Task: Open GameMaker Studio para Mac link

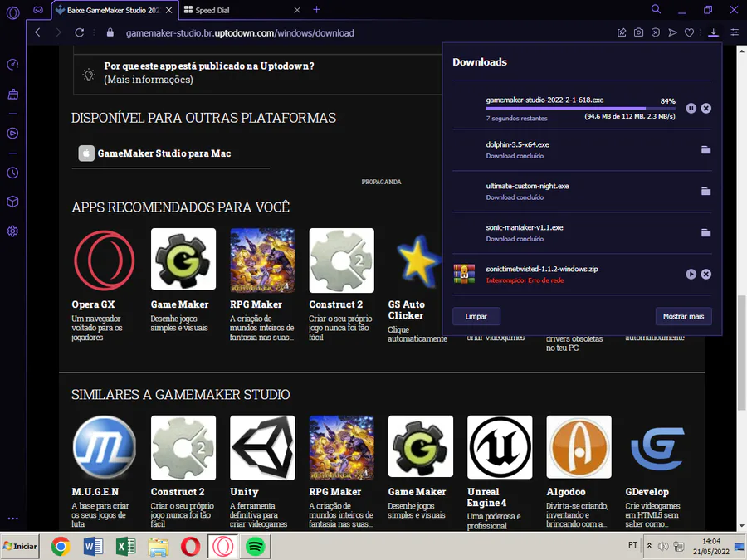Action: point(164,153)
